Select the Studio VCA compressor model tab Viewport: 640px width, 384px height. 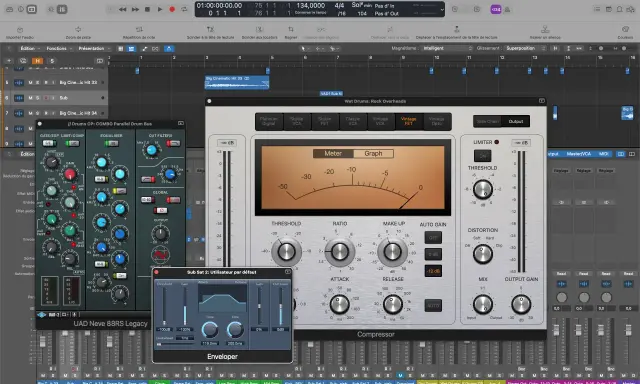point(297,121)
